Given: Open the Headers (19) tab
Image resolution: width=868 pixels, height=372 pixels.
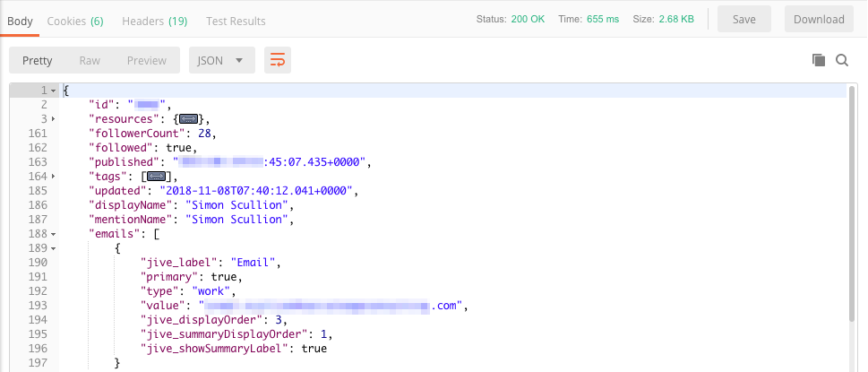Looking at the screenshot, I should [154, 21].
